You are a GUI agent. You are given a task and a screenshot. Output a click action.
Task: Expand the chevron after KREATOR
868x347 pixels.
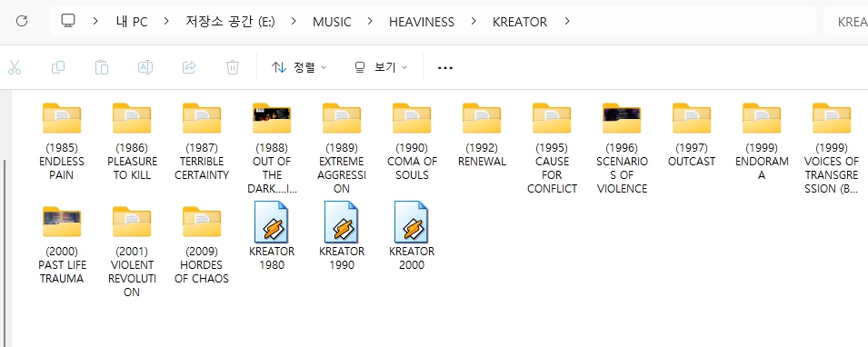click(566, 22)
